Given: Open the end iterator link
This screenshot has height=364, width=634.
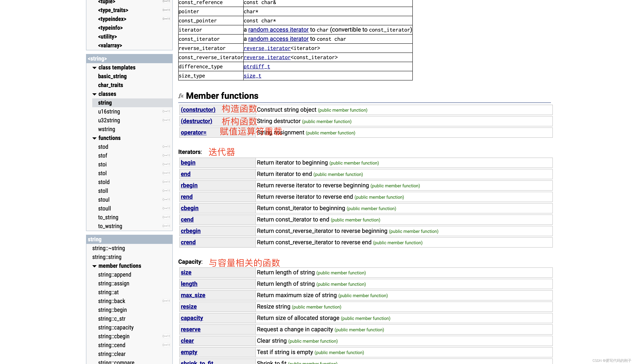Looking at the screenshot, I should (x=186, y=174).
